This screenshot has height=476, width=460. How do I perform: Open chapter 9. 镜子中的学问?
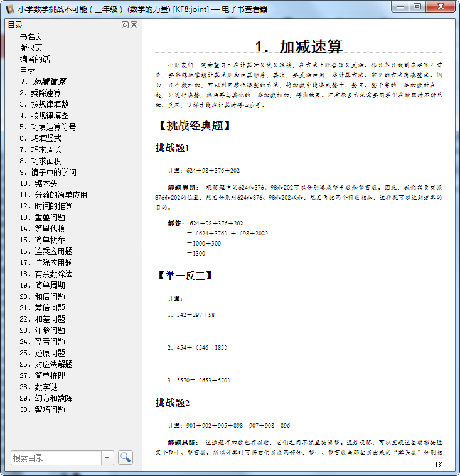point(48,172)
